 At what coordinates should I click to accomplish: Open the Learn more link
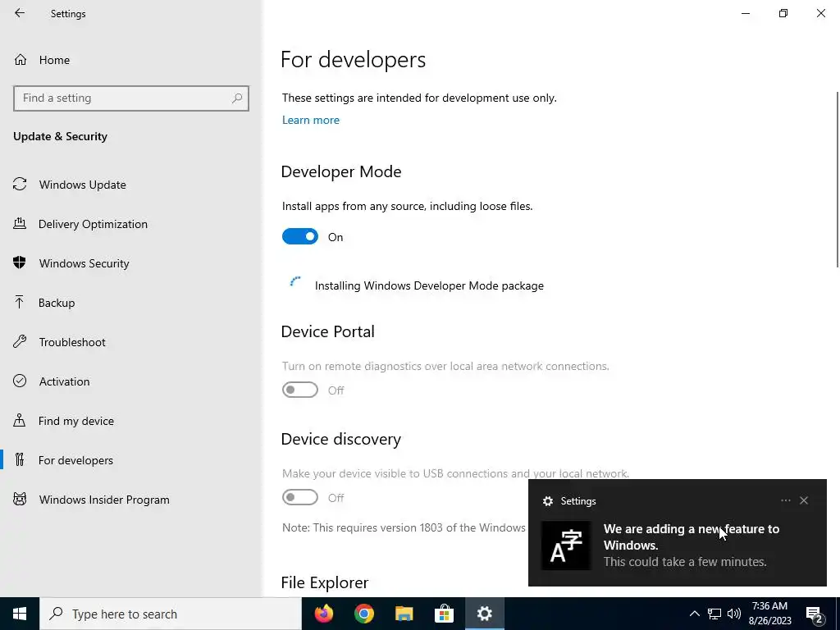coord(311,120)
